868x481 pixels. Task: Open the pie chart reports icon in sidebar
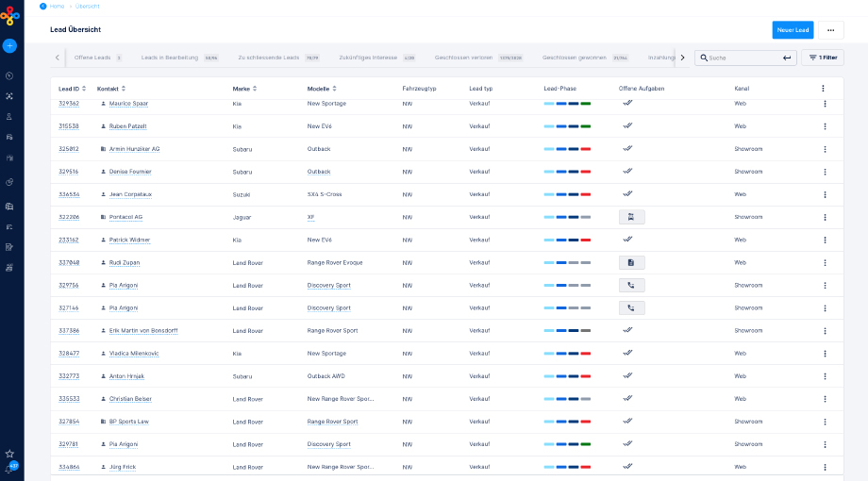9,182
